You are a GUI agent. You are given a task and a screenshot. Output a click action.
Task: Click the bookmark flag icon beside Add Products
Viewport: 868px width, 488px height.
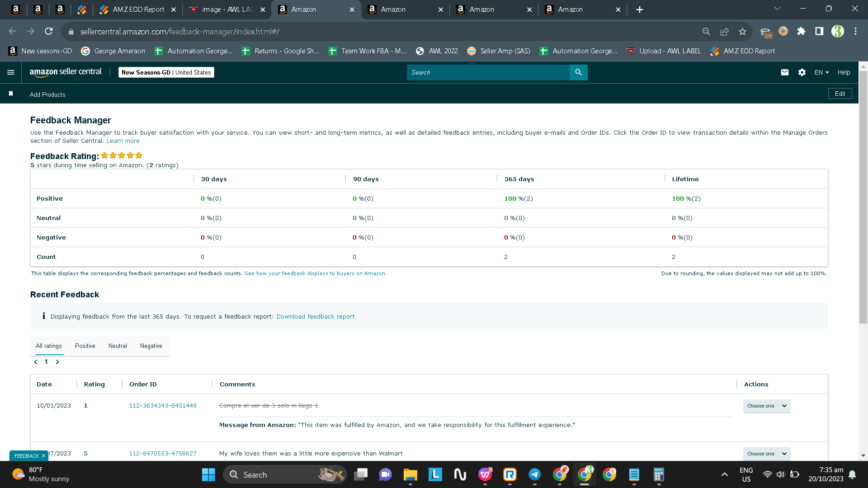pos(11,94)
